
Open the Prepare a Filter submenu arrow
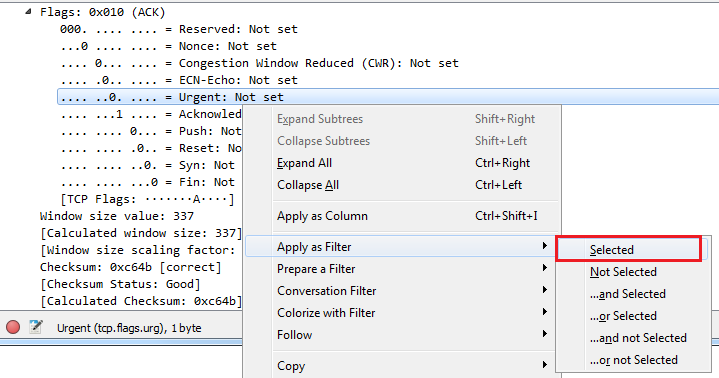tap(544, 268)
